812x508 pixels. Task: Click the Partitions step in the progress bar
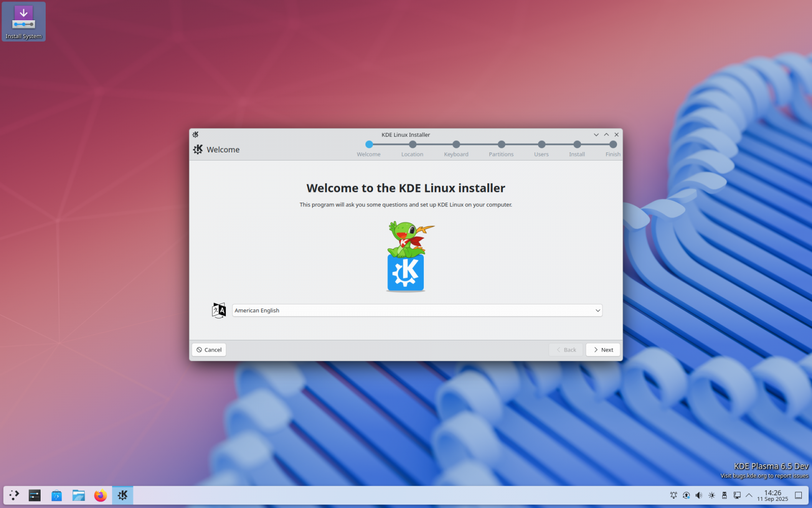tap(501, 149)
